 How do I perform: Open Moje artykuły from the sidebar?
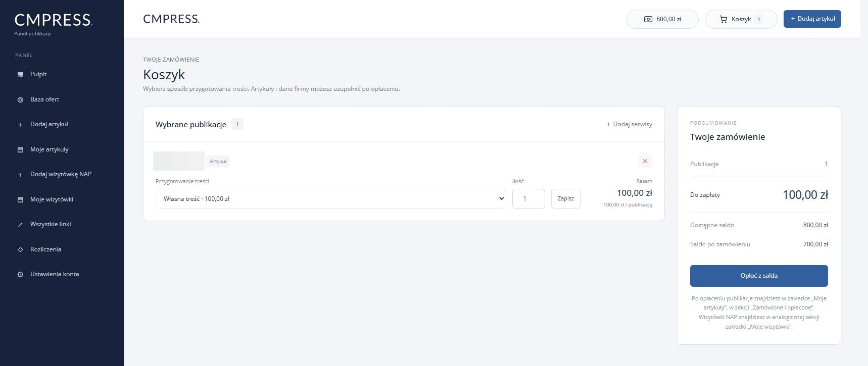(50, 149)
